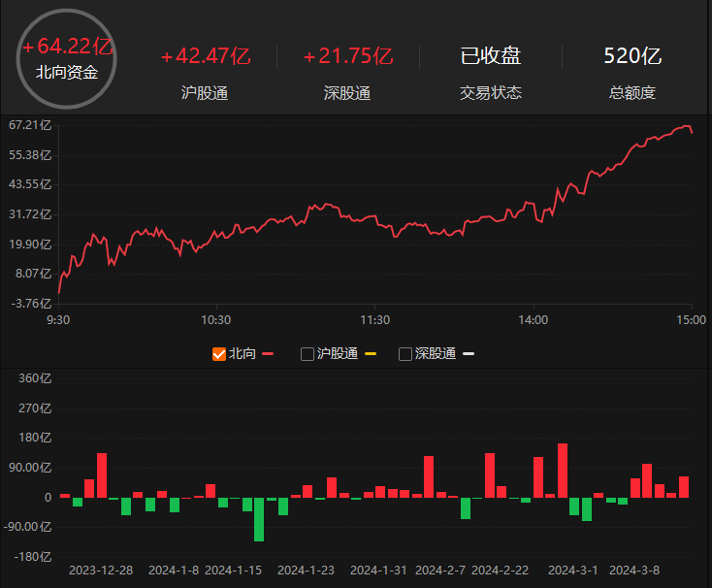This screenshot has height=588, width=712.
Task: Click the tall red bar above 2023-12-28
Action: pos(102,475)
